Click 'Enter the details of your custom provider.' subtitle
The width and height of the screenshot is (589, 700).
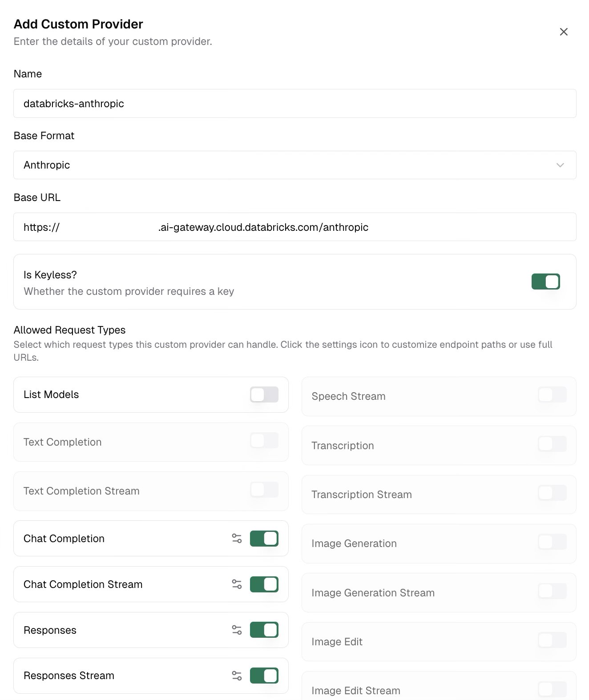pos(113,41)
